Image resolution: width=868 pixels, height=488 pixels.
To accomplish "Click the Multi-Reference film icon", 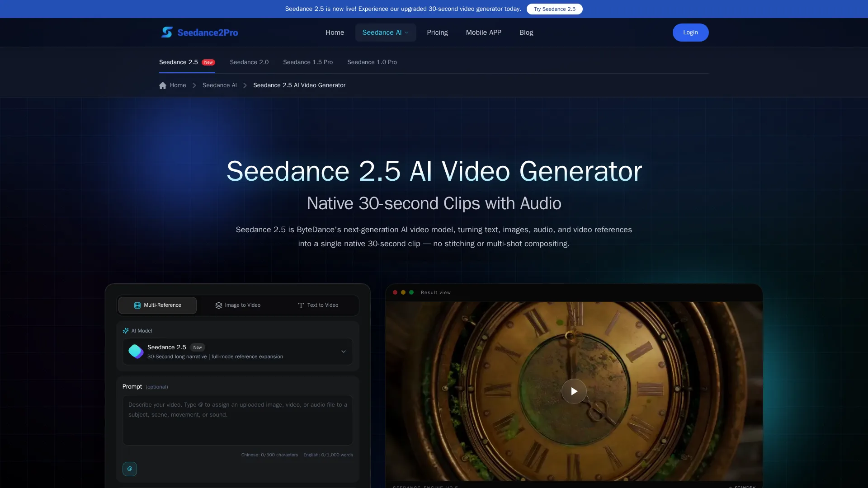I will pyautogui.click(x=137, y=305).
